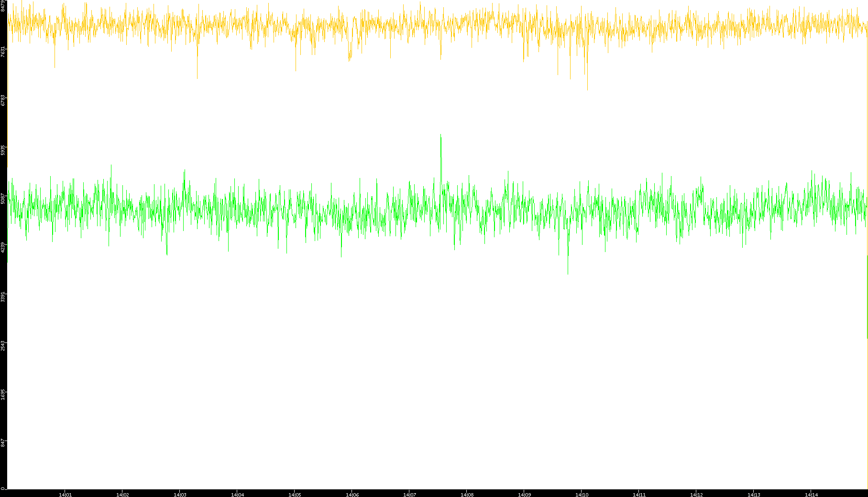Viewport: 868px width, 497px height.
Task: Click the 5935 y-axis label
Action: click(x=3, y=150)
